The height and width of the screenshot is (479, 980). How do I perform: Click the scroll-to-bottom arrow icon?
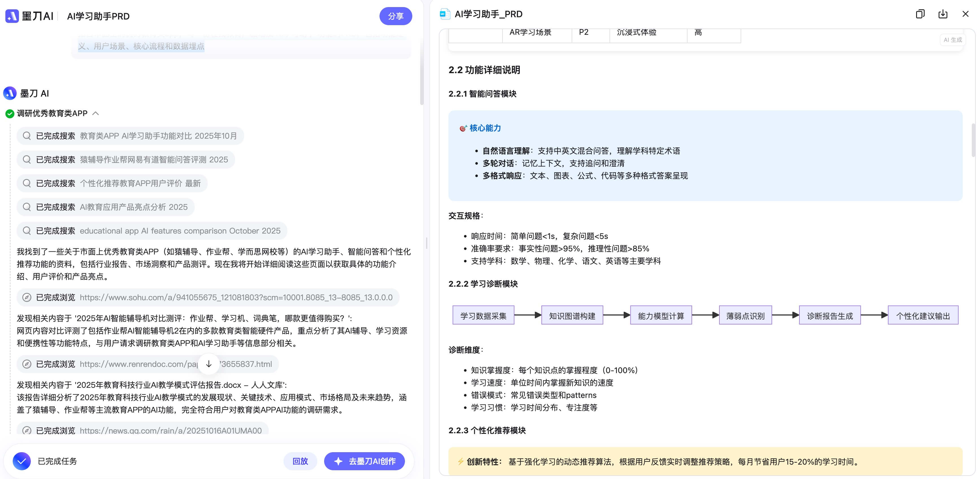[x=209, y=364]
